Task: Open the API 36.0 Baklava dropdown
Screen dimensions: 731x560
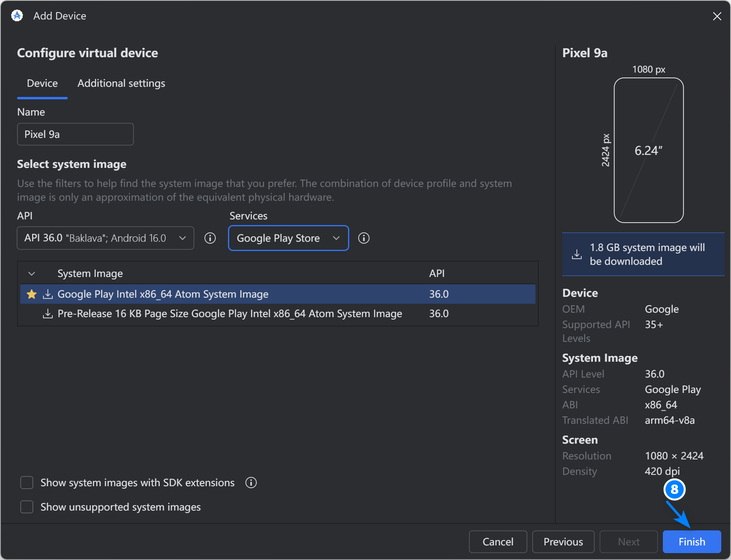Action: [x=105, y=238]
